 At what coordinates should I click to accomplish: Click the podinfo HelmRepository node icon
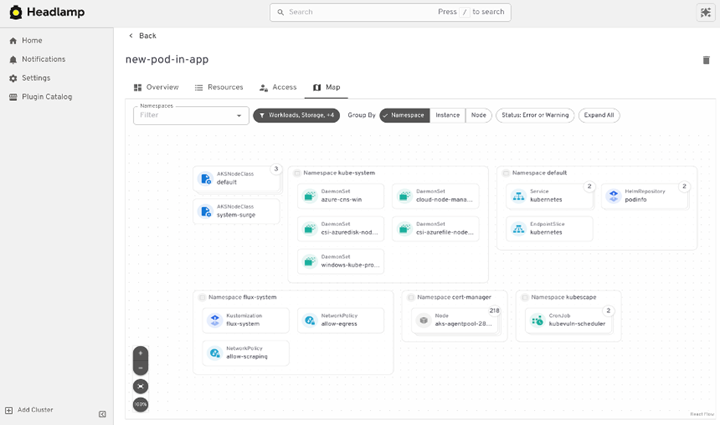[614, 196]
